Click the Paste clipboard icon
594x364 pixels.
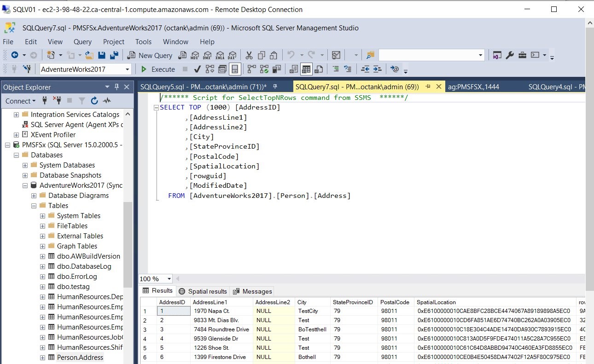[x=274, y=55]
